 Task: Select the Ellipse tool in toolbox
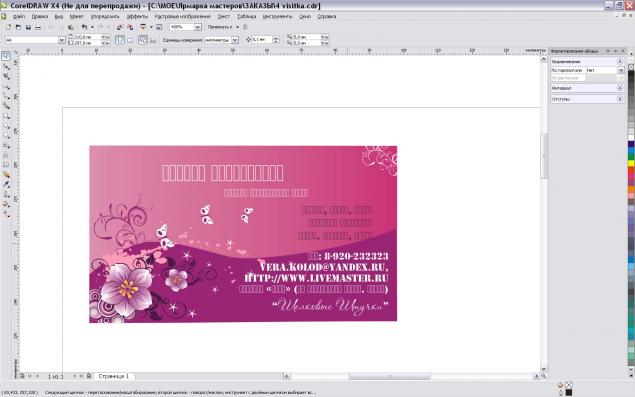[6, 126]
